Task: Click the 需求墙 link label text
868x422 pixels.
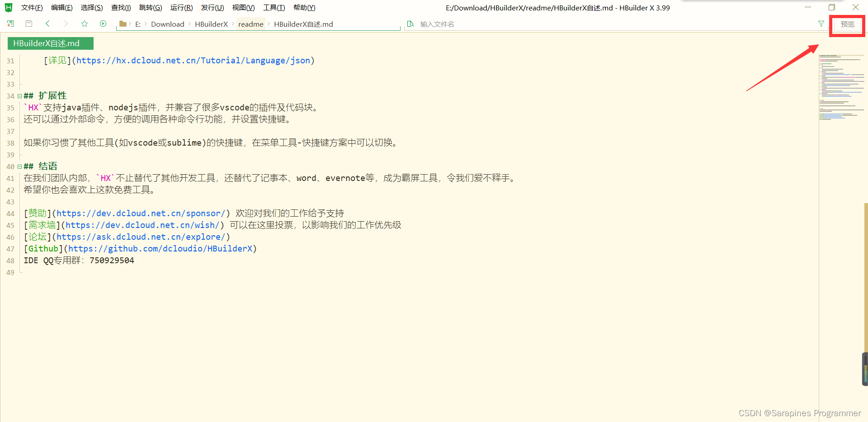Action: click(42, 225)
